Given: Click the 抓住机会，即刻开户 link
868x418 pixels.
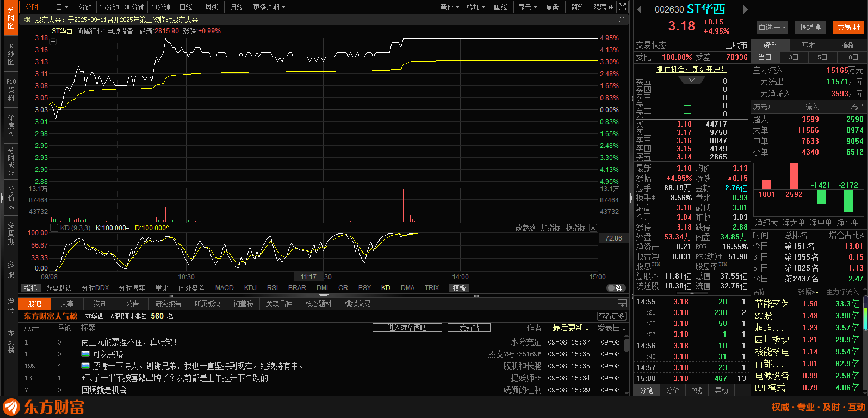Looking at the screenshot, I should point(690,70).
